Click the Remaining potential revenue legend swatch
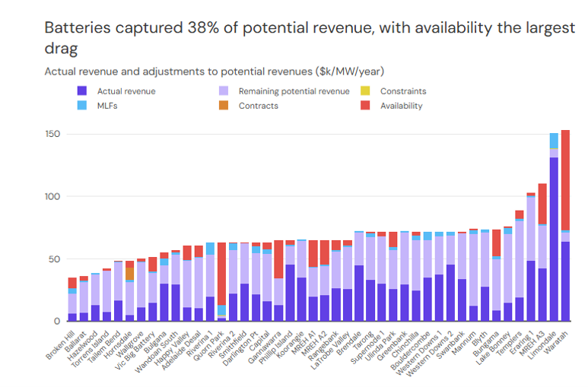Image resolution: width=588 pixels, height=387 pixels. [x=224, y=91]
